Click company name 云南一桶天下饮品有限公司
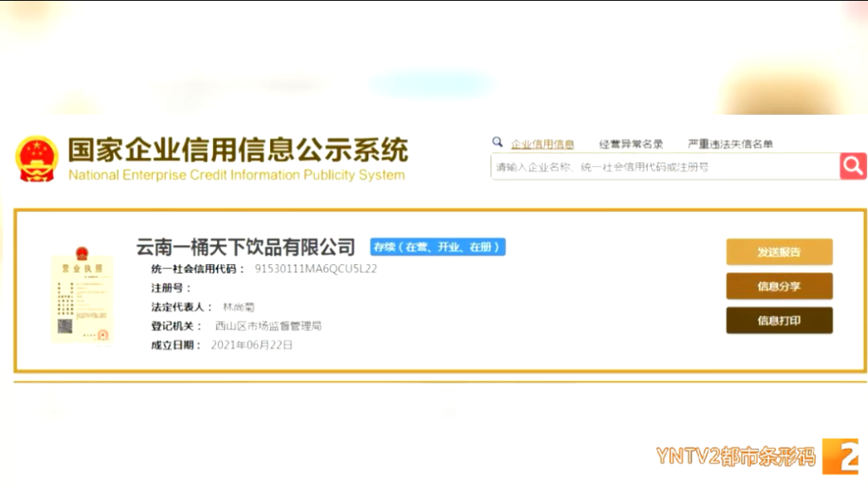Screen dimensions: 868x489 click(246, 247)
